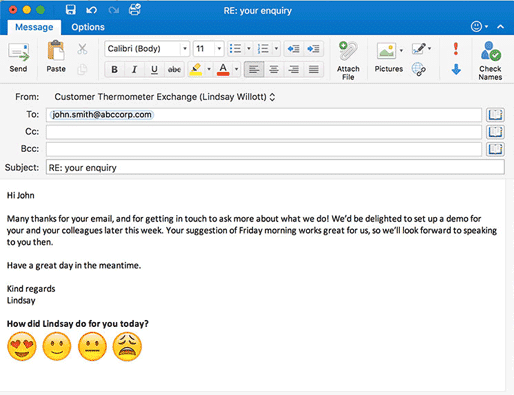
Task: Click into the Cc field
Action: 264,132
